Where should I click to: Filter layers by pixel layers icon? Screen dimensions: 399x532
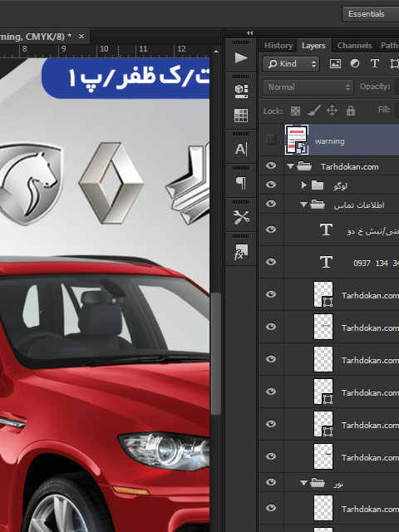coord(335,63)
